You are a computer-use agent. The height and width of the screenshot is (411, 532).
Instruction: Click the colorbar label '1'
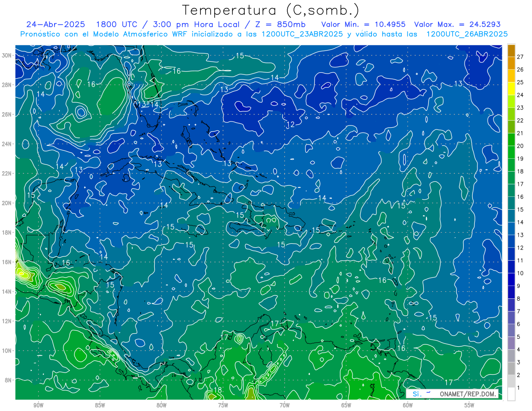pyautogui.click(x=519, y=388)
